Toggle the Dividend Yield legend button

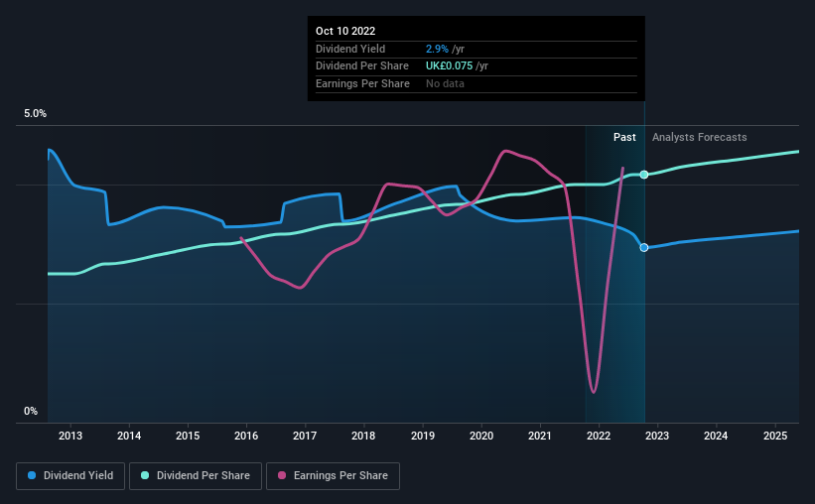point(70,476)
